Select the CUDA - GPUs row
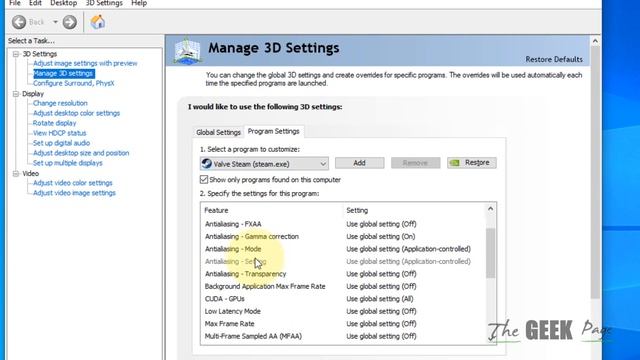 click(343, 299)
